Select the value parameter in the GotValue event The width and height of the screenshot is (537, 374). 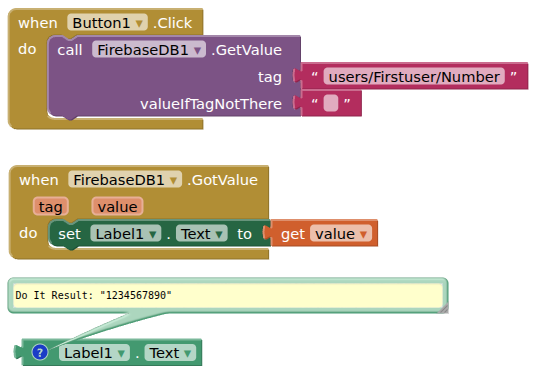click(117, 207)
